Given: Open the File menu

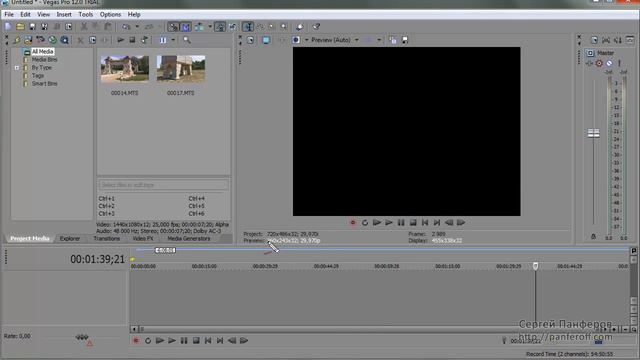Looking at the screenshot, I should tap(9, 14).
